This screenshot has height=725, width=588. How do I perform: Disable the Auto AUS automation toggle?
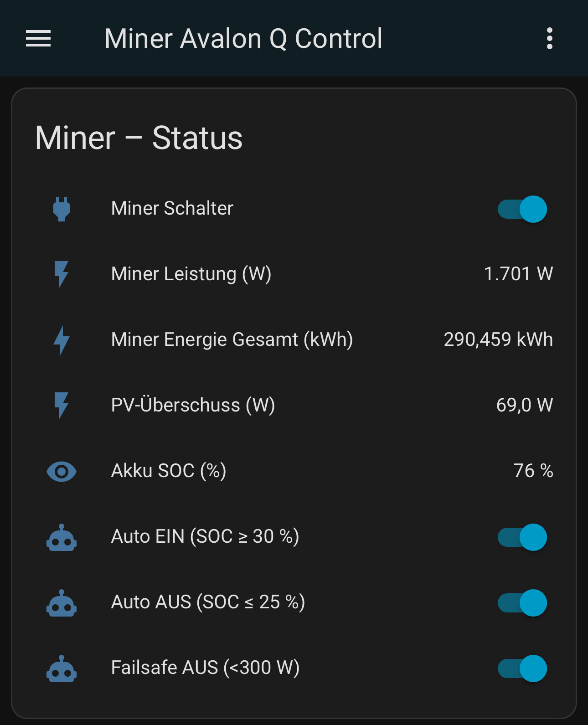(x=522, y=603)
